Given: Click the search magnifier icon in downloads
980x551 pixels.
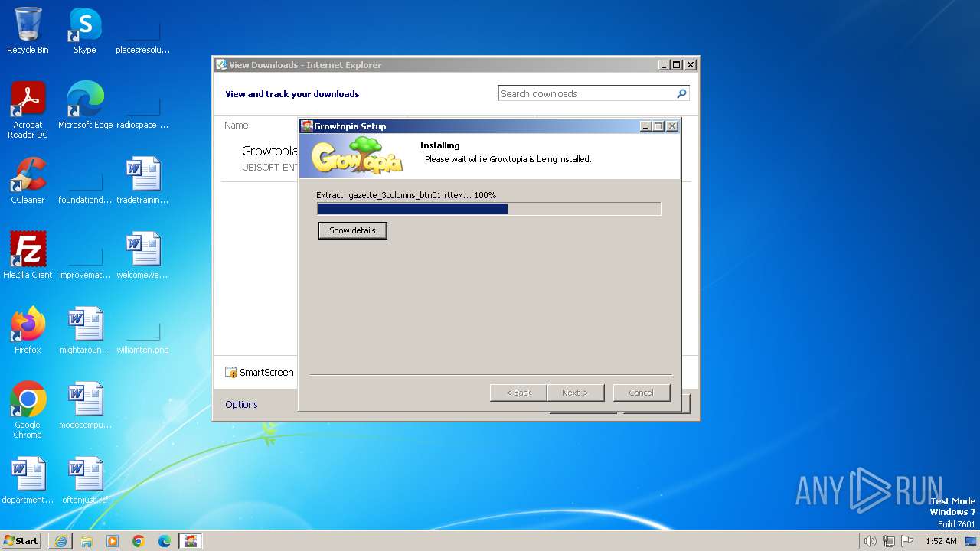Looking at the screenshot, I should pos(681,94).
